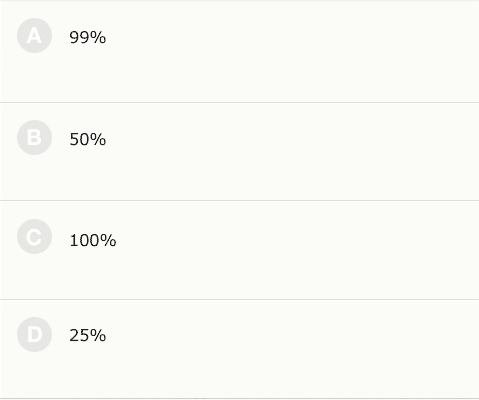Choose answer row containing 50%

coord(239,152)
